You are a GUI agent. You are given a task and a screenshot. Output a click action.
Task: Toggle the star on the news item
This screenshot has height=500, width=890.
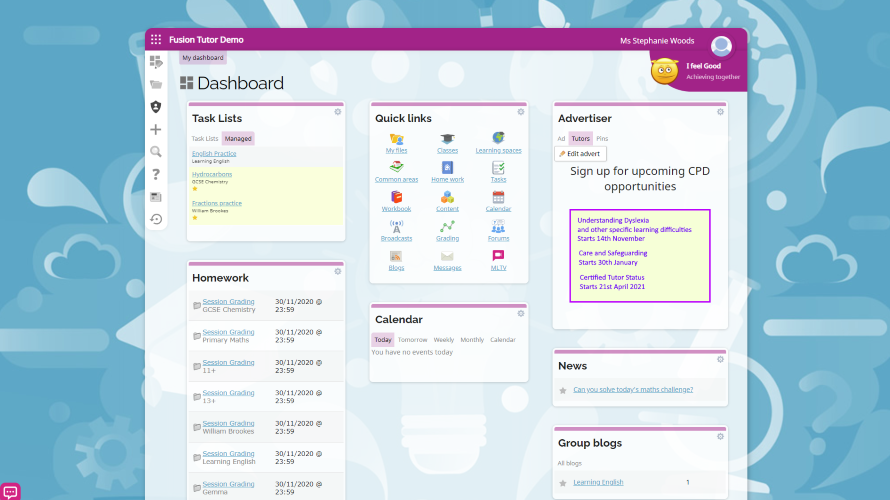pyautogui.click(x=563, y=390)
